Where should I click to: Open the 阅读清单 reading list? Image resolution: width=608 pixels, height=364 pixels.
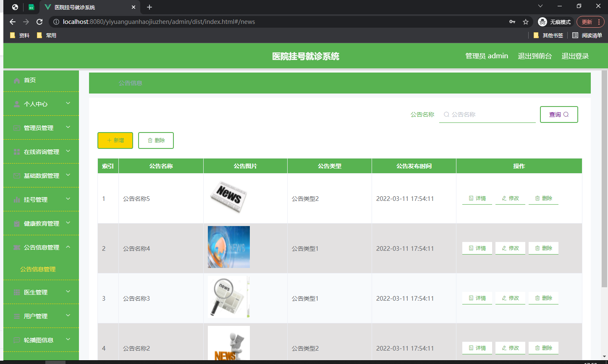587,36
